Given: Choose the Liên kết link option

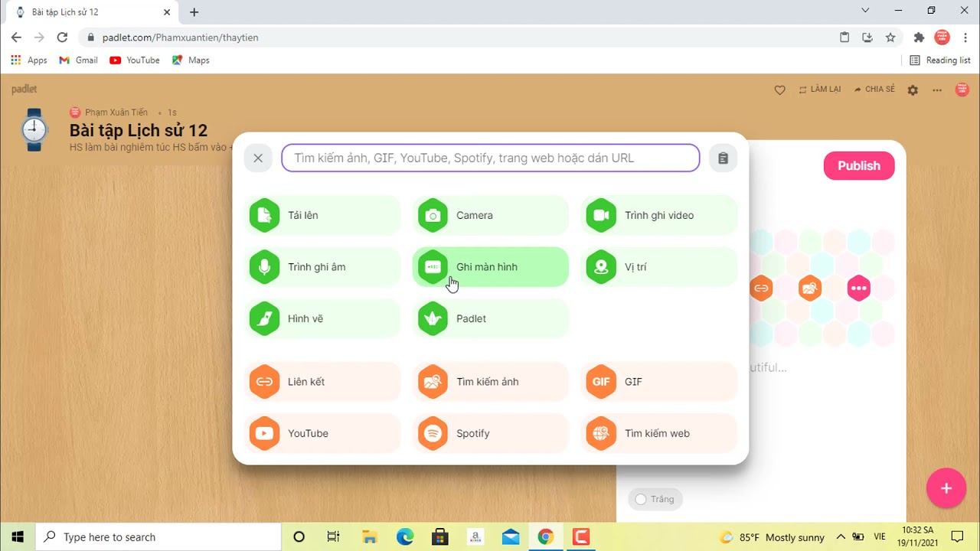Looking at the screenshot, I should tap(322, 382).
